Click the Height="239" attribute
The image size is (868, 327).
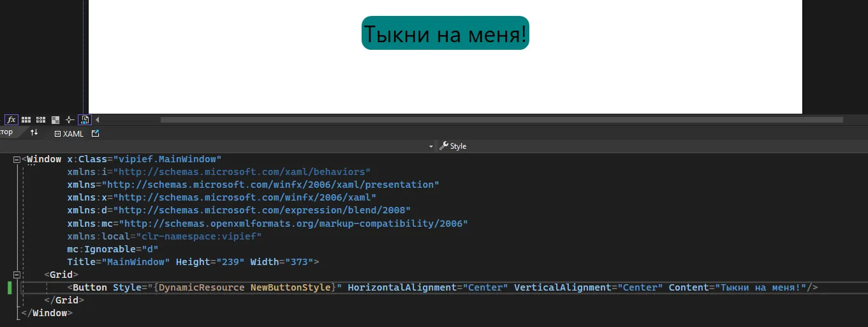pyautogui.click(x=210, y=262)
